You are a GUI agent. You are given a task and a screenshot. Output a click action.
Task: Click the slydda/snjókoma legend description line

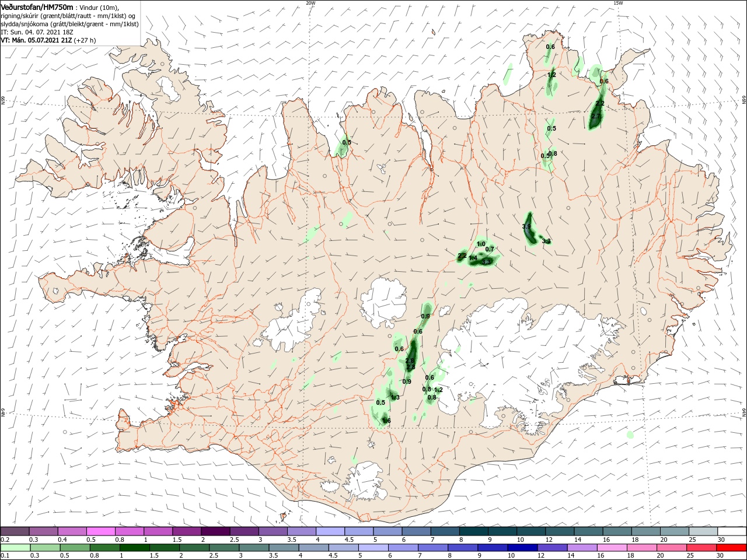tap(68, 24)
